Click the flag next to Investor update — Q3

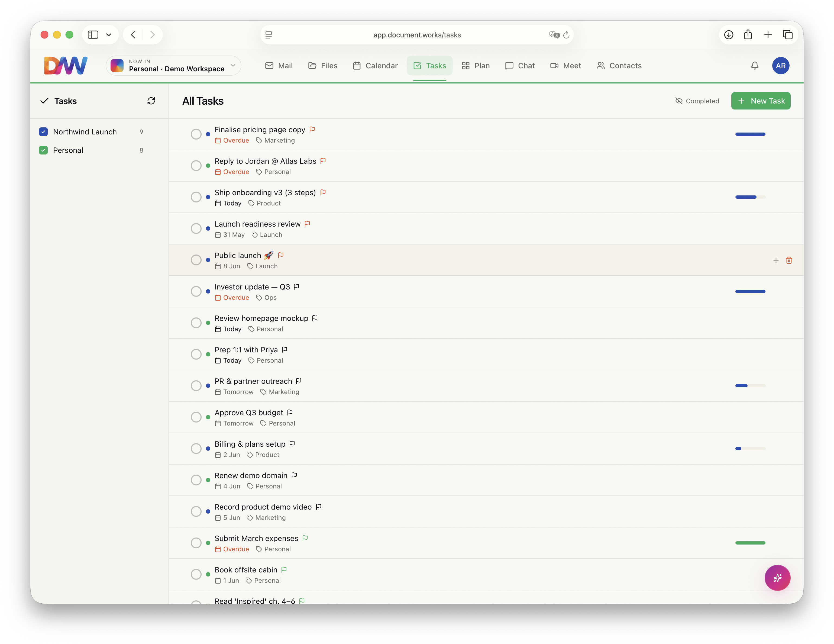(296, 287)
